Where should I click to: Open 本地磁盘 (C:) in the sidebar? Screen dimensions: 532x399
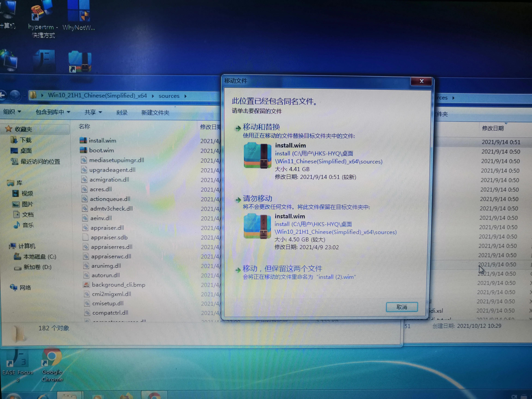tap(40, 257)
